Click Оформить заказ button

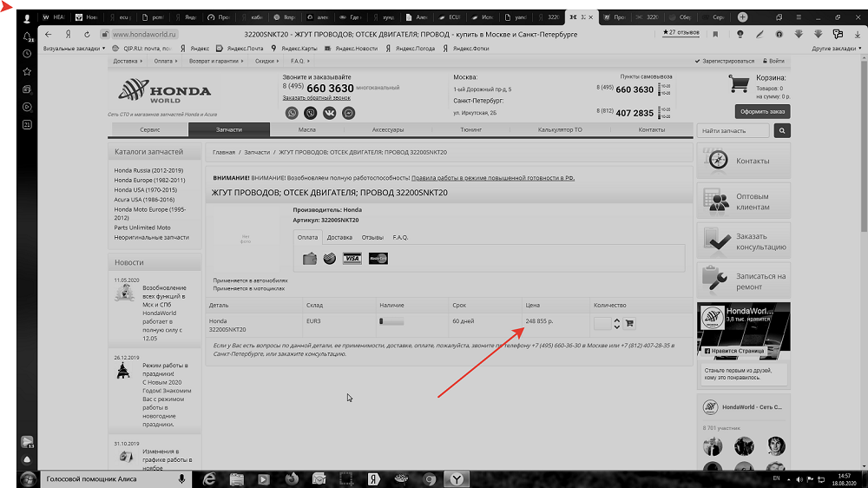(x=762, y=111)
